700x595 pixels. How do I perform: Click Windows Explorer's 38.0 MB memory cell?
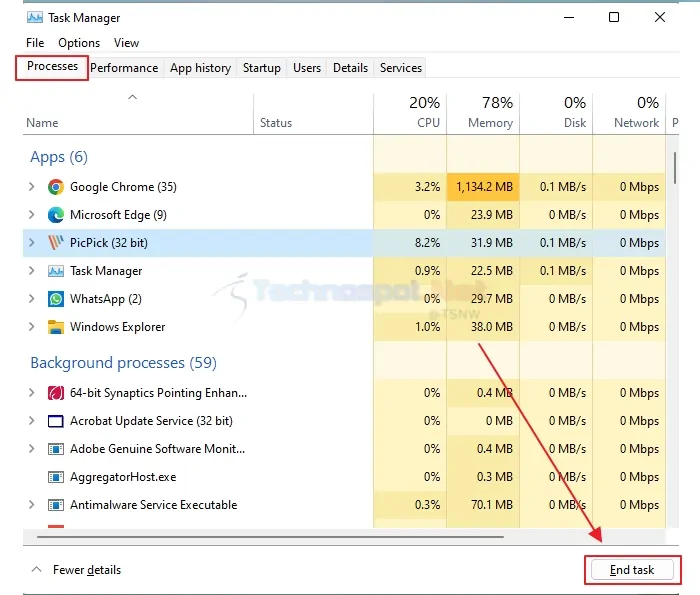(483, 327)
